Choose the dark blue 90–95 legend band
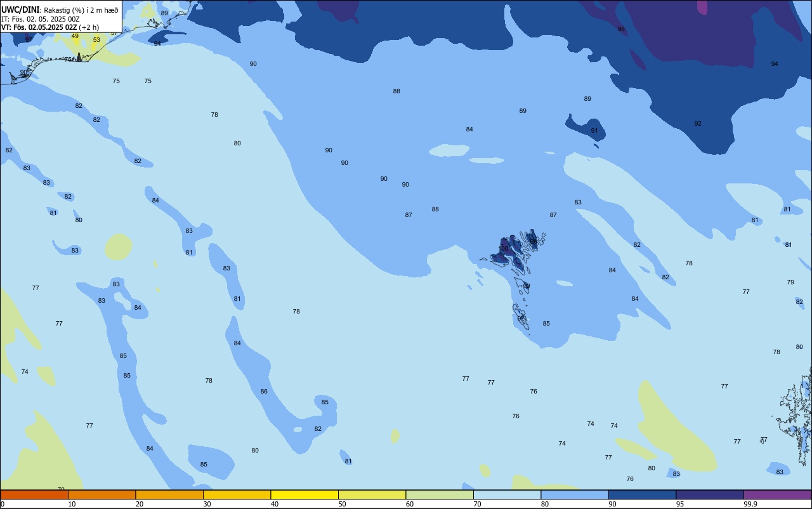 [x=642, y=494]
